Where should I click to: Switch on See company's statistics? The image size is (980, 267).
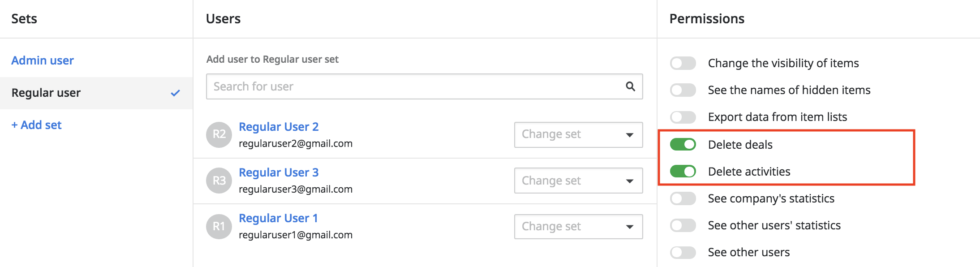click(x=683, y=198)
